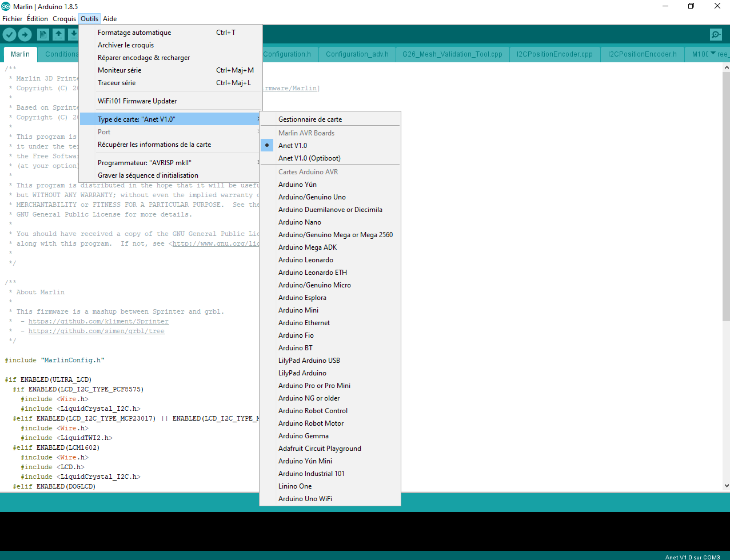Select Arduino Pro or Pro Mini

[330, 386]
